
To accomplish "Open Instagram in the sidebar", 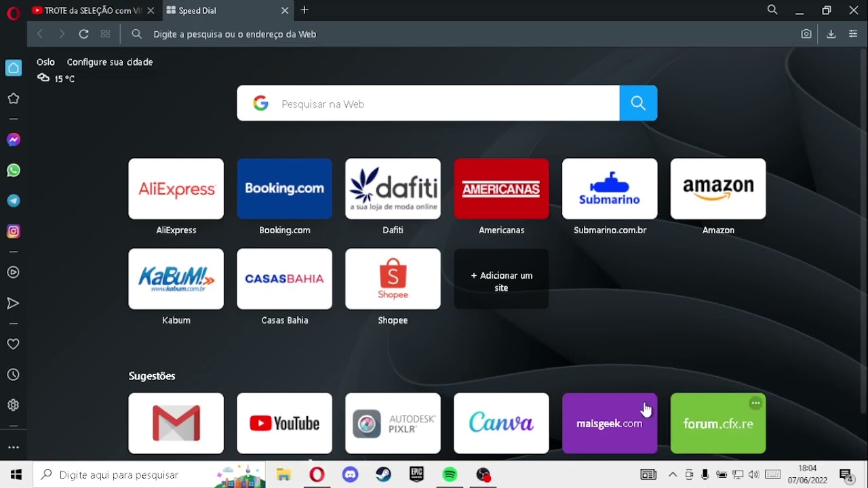I will coord(13,231).
